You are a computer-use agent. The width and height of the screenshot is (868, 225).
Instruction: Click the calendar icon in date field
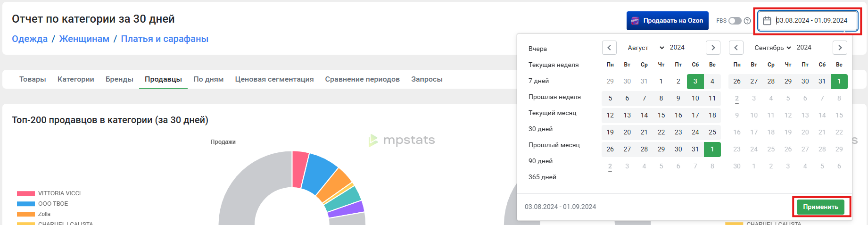click(x=767, y=21)
